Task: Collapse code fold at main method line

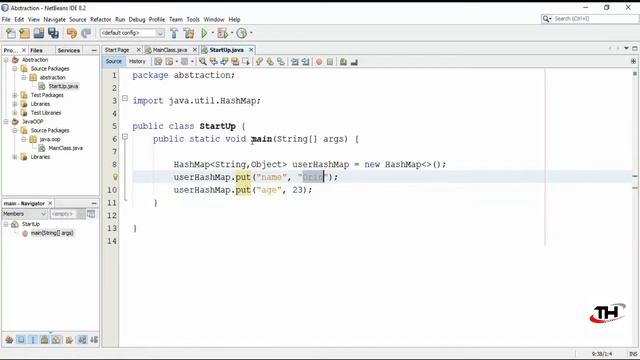Action: tap(125, 137)
